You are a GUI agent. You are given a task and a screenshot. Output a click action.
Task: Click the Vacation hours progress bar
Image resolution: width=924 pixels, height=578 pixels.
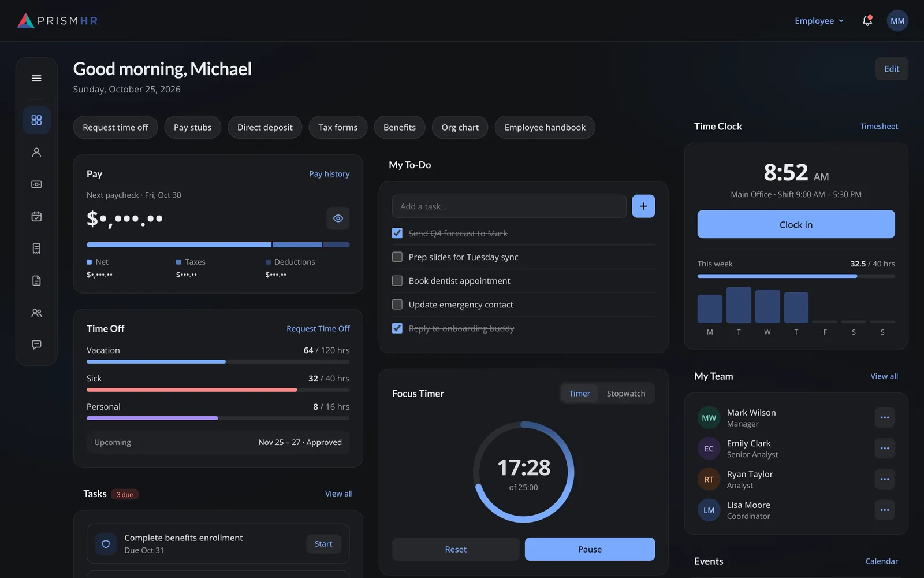[x=218, y=361]
